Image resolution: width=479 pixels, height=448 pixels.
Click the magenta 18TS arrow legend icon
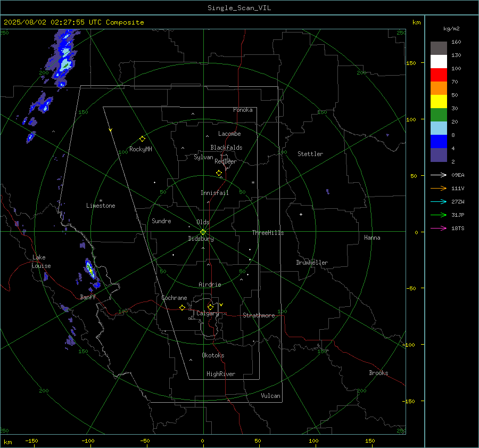pyautogui.click(x=439, y=228)
